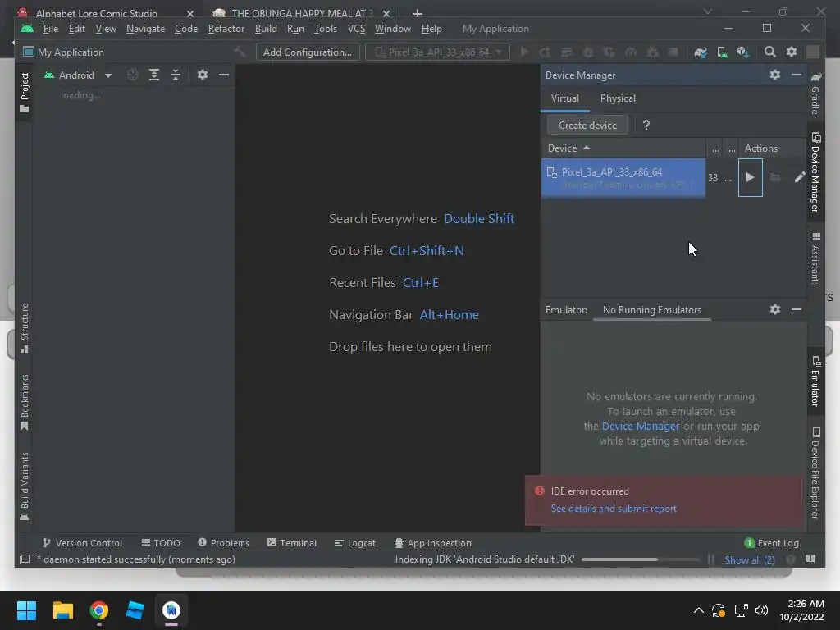The height and width of the screenshot is (630, 840).
Task: Sync project with Gradle files icon
Action: point(701,52)
